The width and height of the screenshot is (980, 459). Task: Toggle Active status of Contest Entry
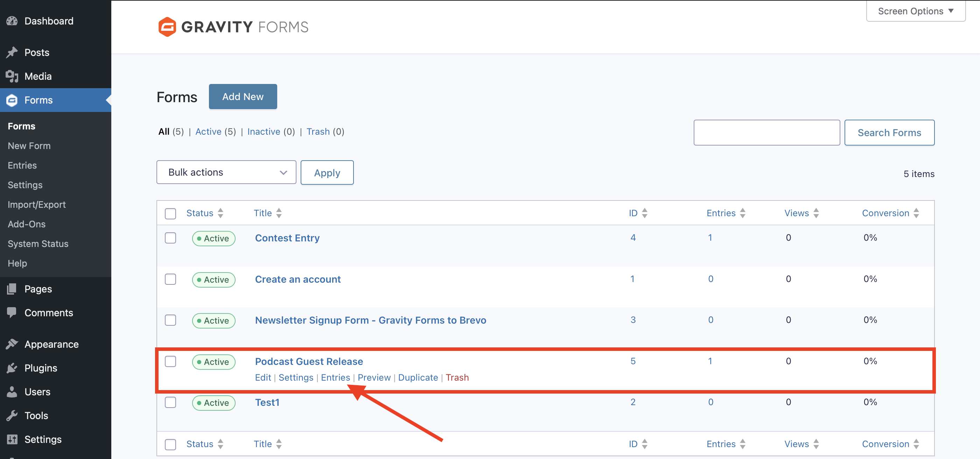[213, 239]
